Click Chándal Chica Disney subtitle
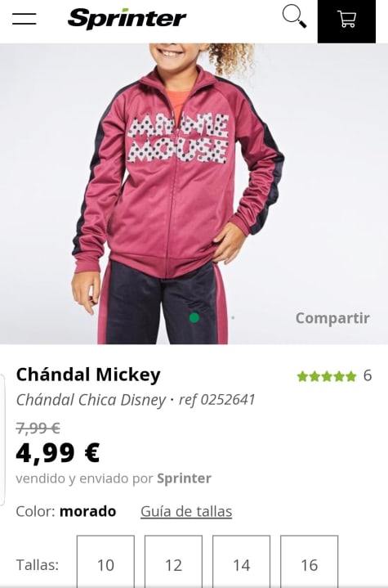 click(91, 400)
